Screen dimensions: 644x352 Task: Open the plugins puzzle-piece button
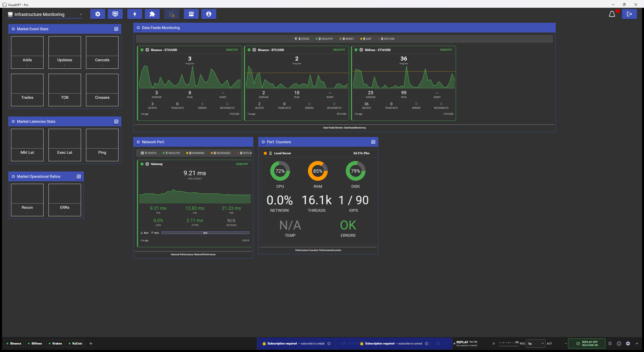pos(152,14)
